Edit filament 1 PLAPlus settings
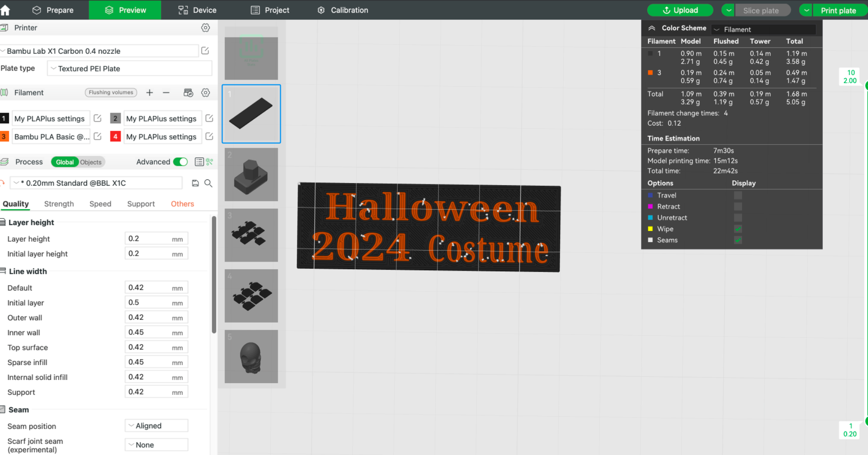The height and width of the screenshot is (455, 868). point(98,118)
